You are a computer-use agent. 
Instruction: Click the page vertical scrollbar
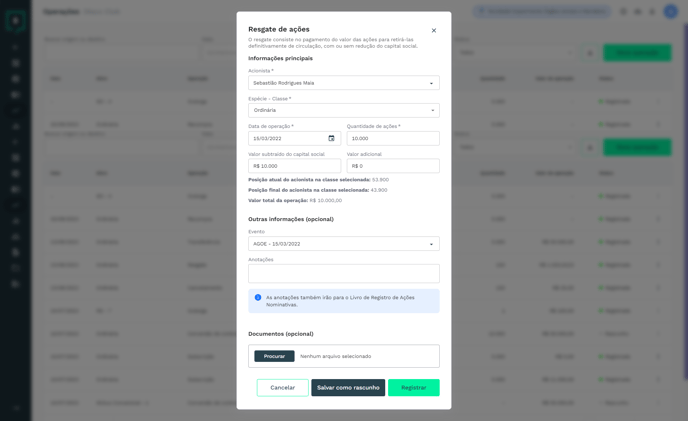(685, 202)
